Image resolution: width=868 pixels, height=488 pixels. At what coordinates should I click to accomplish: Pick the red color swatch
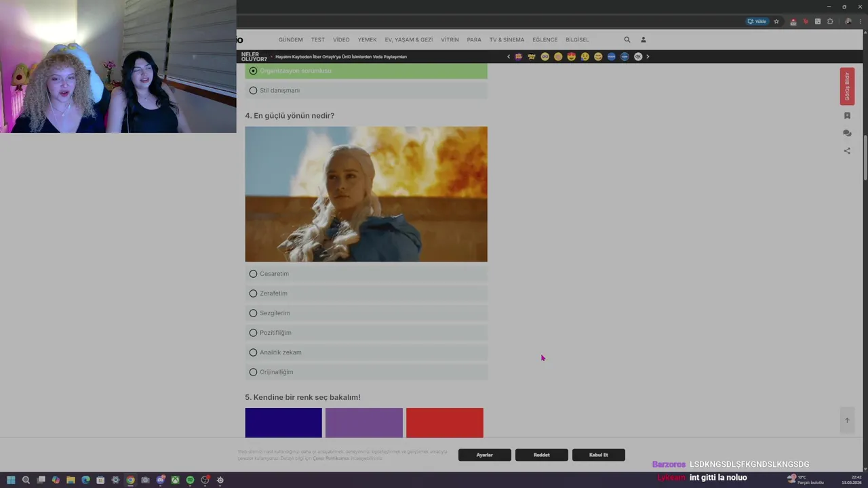click(445, 423)
